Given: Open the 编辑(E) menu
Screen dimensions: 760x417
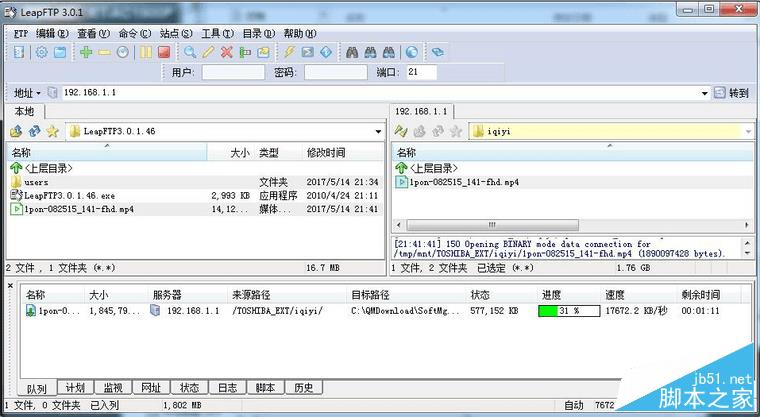Looking at the screenshot, I should tap(52, 33).
